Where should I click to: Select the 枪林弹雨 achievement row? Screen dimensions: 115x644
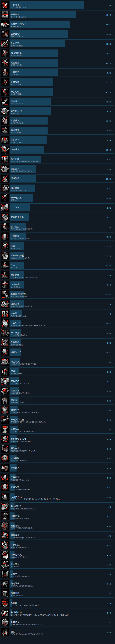click(x=58, y=82)
